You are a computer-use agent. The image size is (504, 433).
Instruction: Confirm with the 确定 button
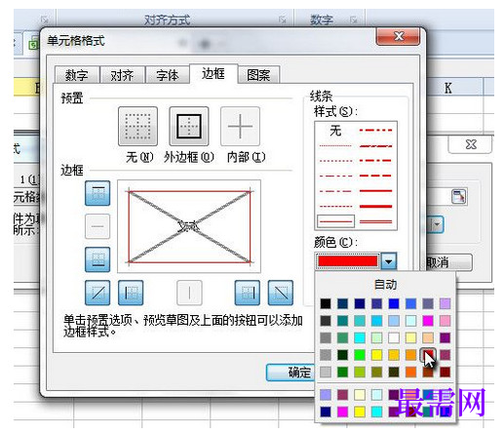pyautogui.click(x=291, y=373)
